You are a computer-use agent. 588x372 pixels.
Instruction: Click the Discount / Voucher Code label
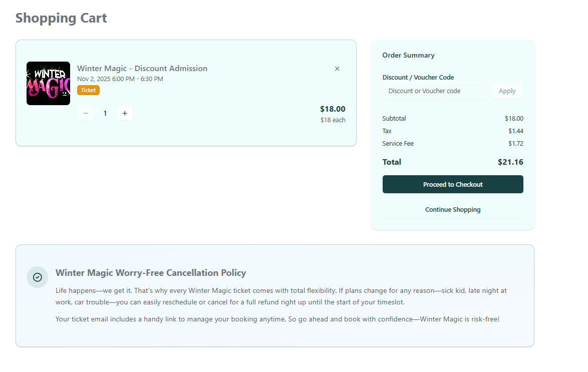click(x=418, y=78)
